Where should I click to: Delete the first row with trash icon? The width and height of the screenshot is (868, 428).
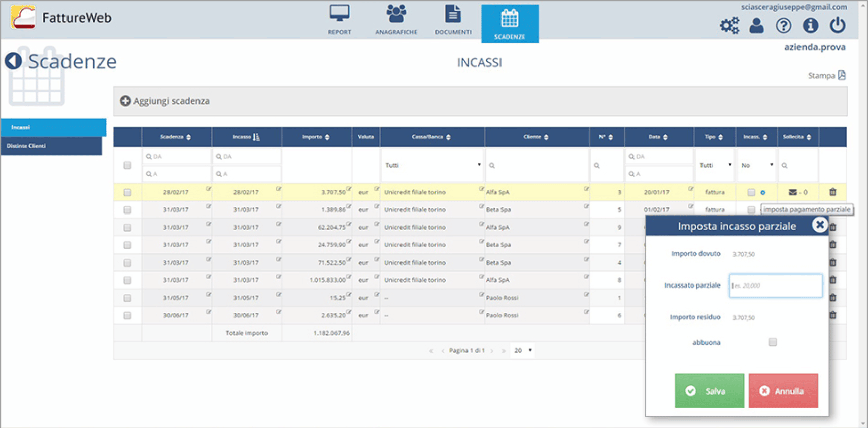(x=832, y=192)
